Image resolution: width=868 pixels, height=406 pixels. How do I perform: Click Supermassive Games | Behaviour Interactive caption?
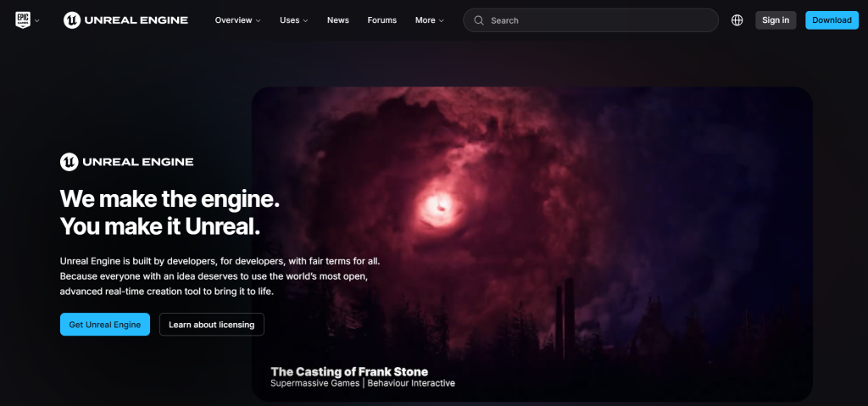coord(363,383)
